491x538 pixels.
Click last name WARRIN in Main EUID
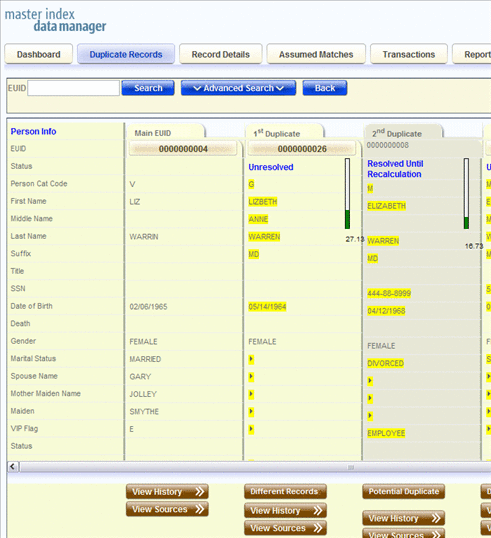(x=144, y=237)
